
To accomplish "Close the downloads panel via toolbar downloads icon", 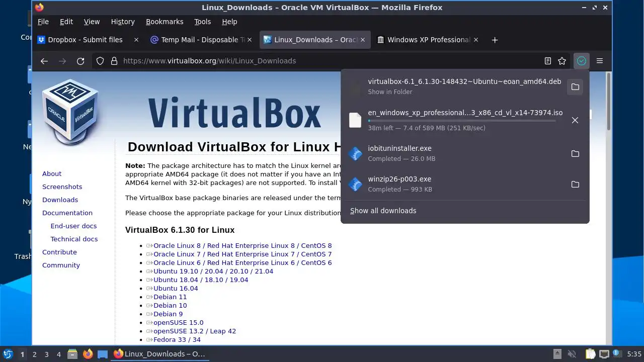I will (582, 61).
